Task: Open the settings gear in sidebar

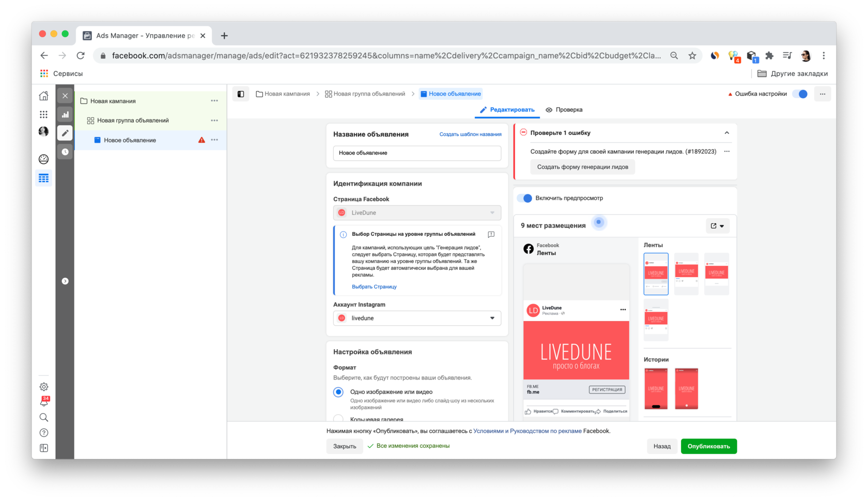Action: (44, 387)
